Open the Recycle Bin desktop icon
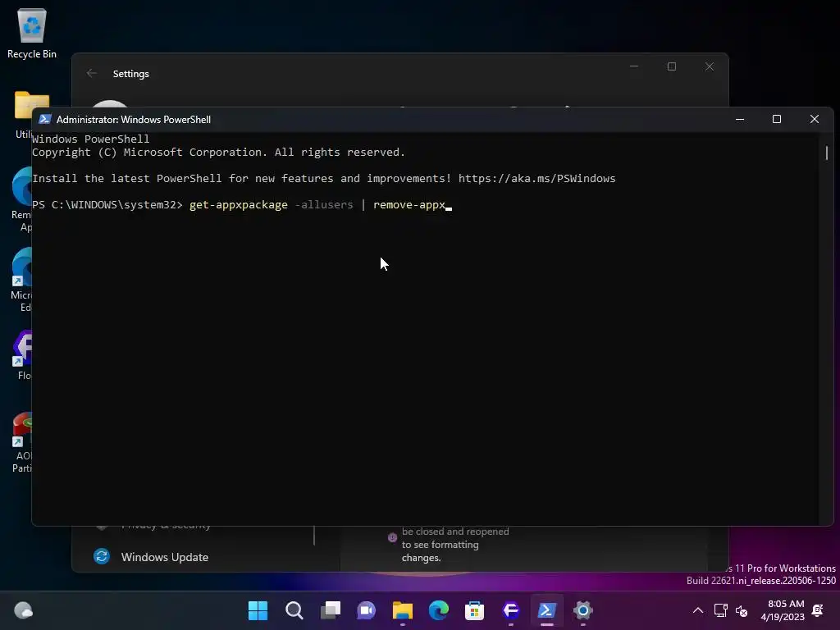 click(x=32, y=33)
